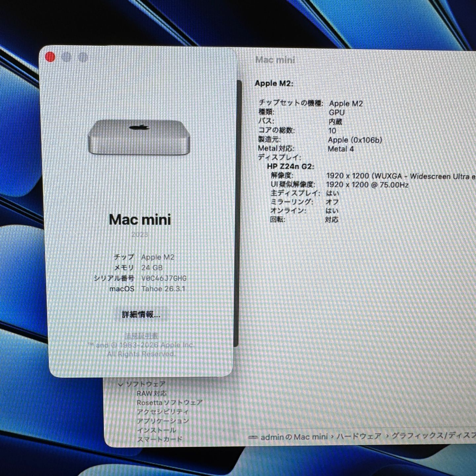Select アプリケーション in the sidebar
476x476 pixels.
tap(163, 421)
